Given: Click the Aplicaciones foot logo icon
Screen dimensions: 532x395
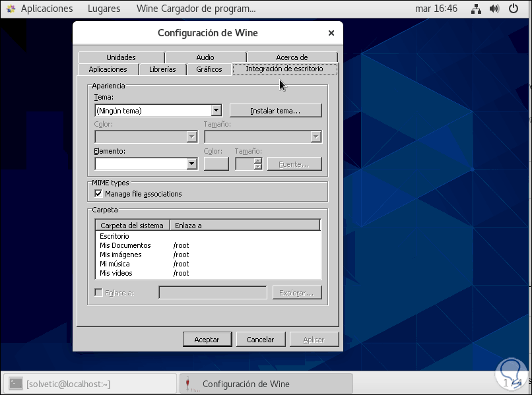Looking at the screenshot, I should 11,9.
